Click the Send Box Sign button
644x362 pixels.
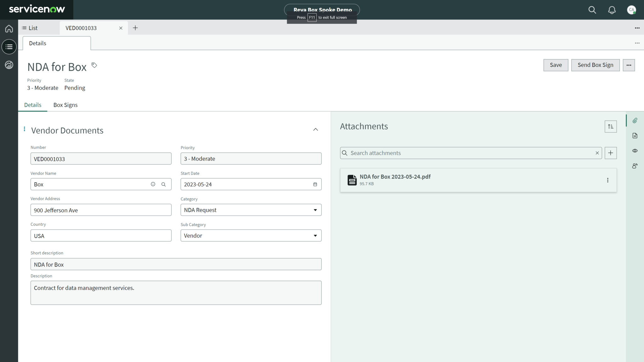click(595, 65)
